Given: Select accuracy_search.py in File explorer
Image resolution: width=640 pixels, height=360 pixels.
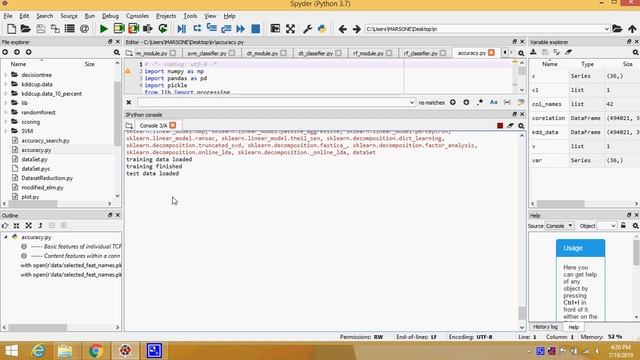Looking at the screenshot, I should [45, 141].
